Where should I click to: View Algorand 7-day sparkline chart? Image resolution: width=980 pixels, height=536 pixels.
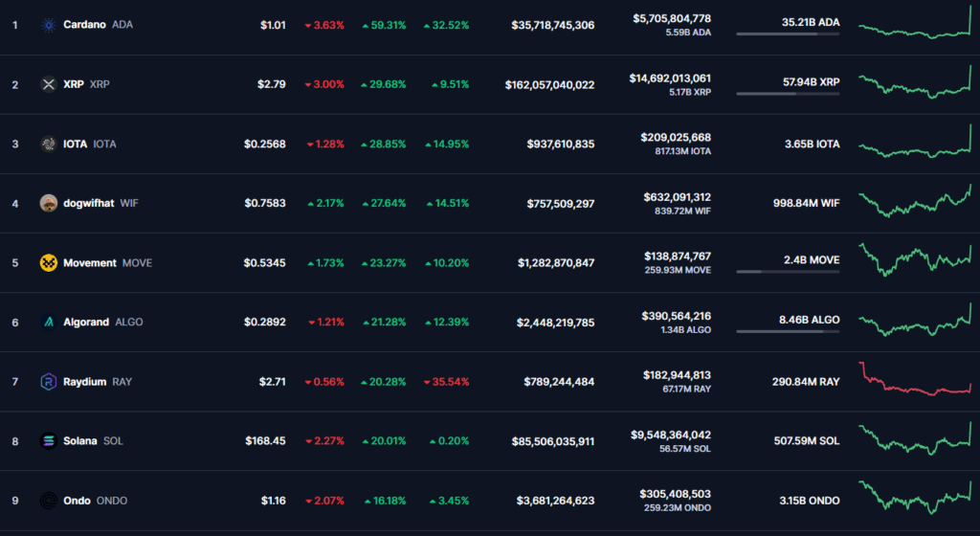coord(915,320)
